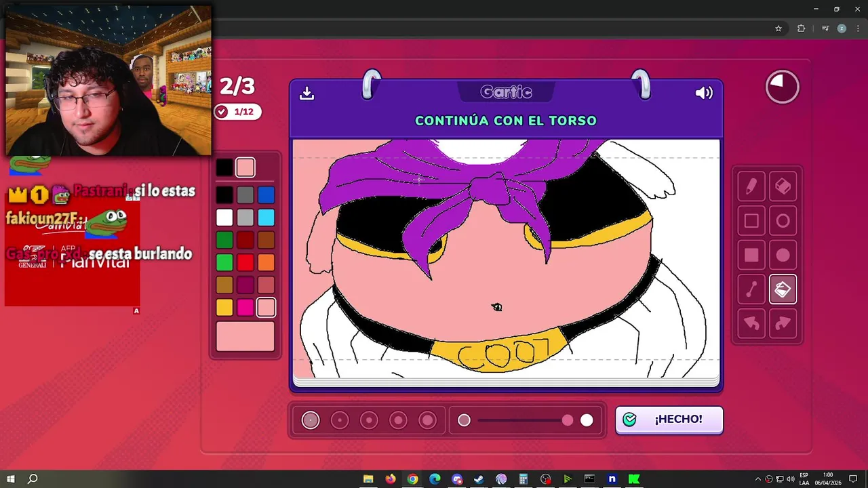Select the line tool
This screenshot has width=868, height=488.
751,290
